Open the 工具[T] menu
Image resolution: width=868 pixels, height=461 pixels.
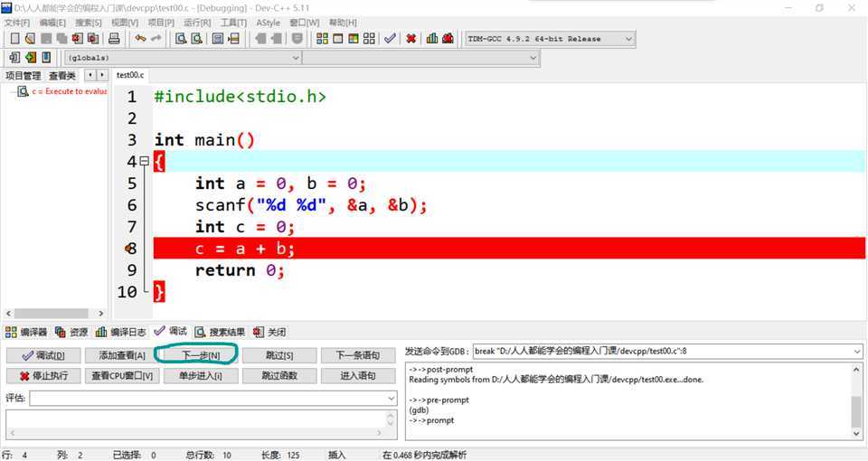[233, 23]
